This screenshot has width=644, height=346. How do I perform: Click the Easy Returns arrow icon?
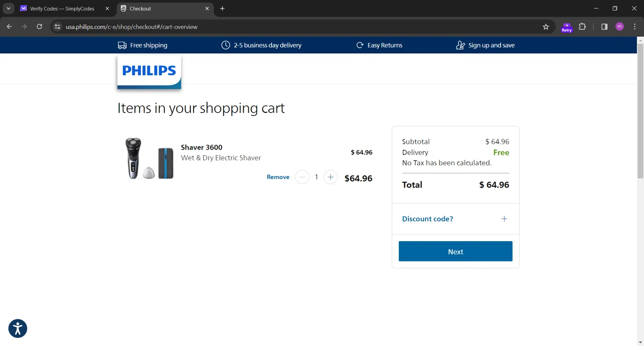pos(360,45)
